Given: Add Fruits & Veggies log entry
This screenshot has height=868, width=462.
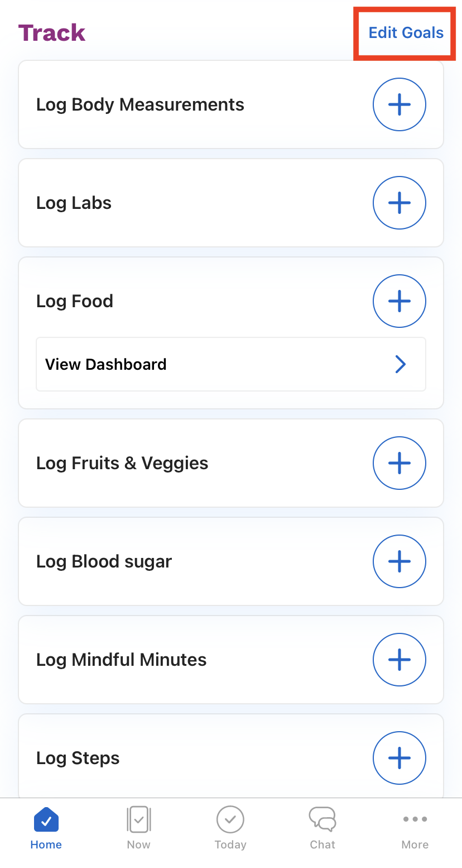Looking at the screenshot, I should [x=399, y=463].
